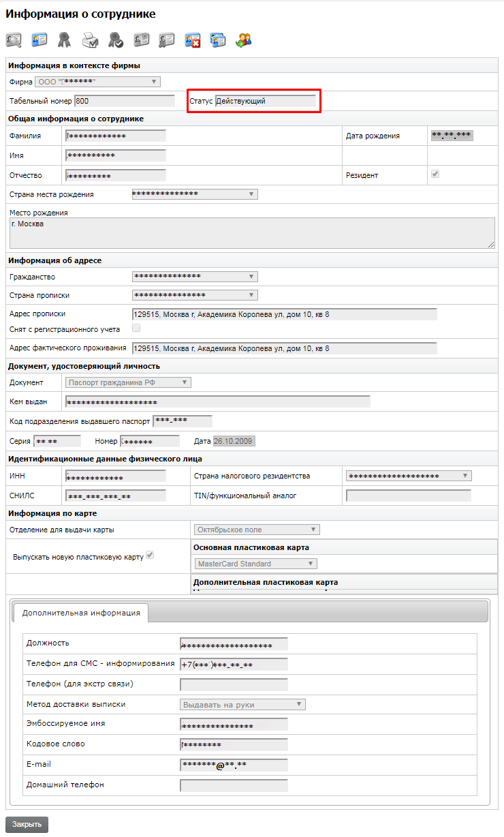
Task: Click the СНИЛС input field
Action: 116,496
